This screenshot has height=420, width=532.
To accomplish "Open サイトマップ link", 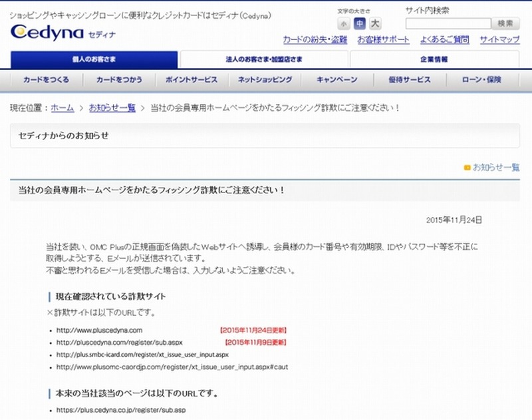I will click(499, 40).
